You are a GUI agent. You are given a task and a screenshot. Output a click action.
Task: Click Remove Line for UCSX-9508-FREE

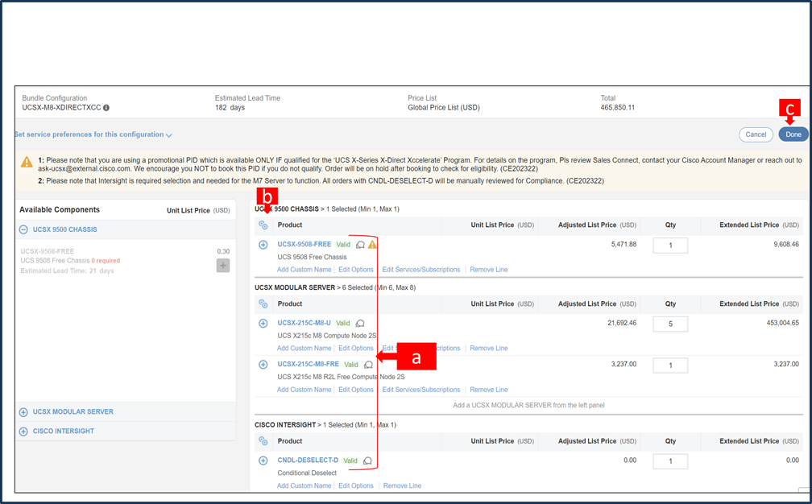point(489,270)
